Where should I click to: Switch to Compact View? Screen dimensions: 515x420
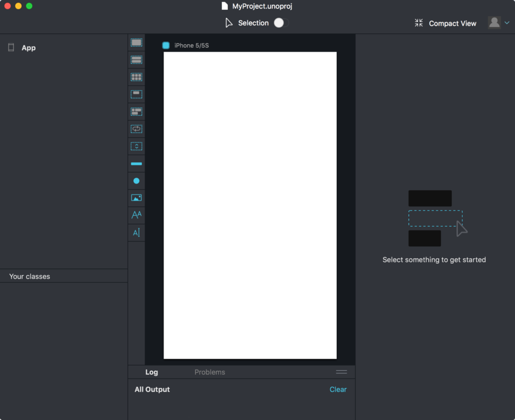tap(445, 23)
